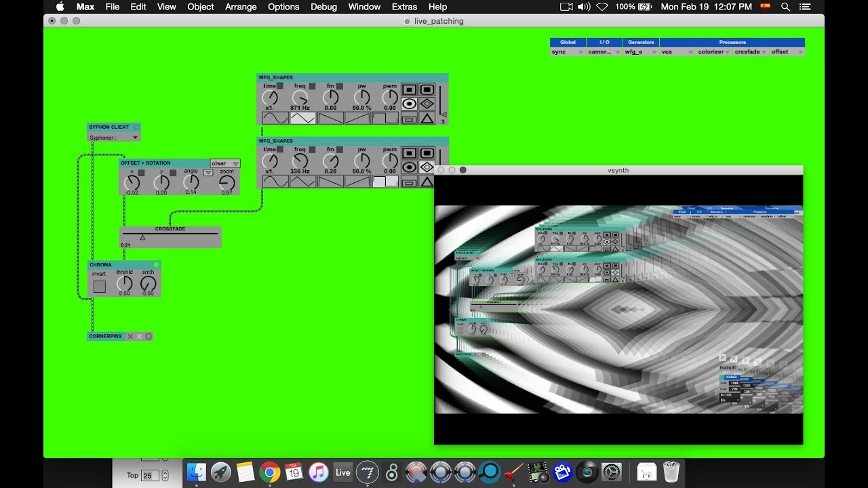Choose flat rectangle shape in top WFG_SHAPES
This screenshot has height=488, width=868.
[409, 119]
